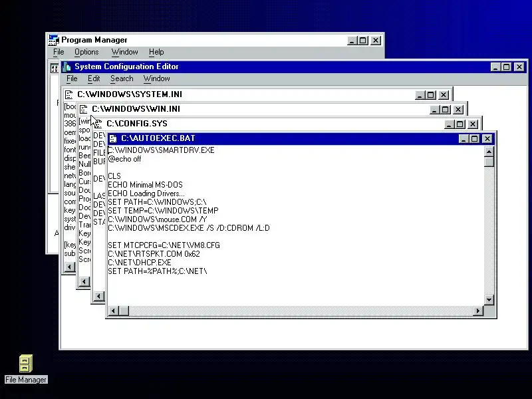The image size is (532, 399).
Task: Click the line 'SET PATH=%PATH%;C:\NET\'
Action: pos(158,271)
